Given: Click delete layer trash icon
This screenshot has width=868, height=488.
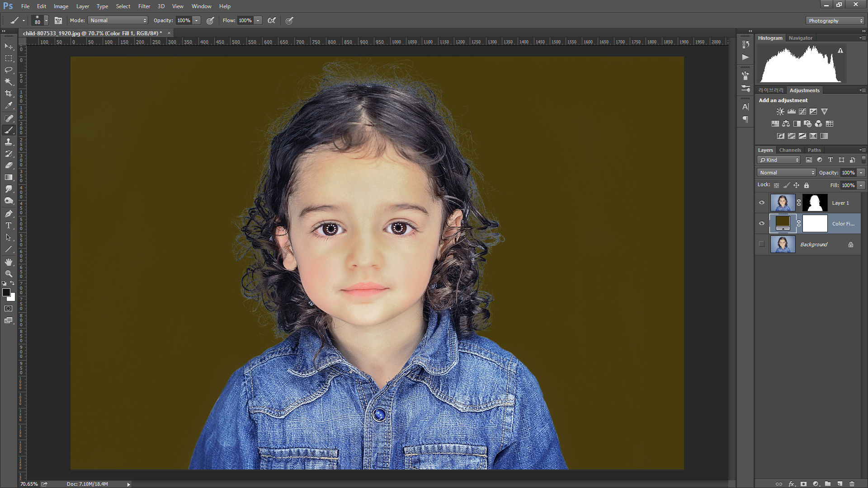Looking at the screenshot, I should [x=852, y=483].
